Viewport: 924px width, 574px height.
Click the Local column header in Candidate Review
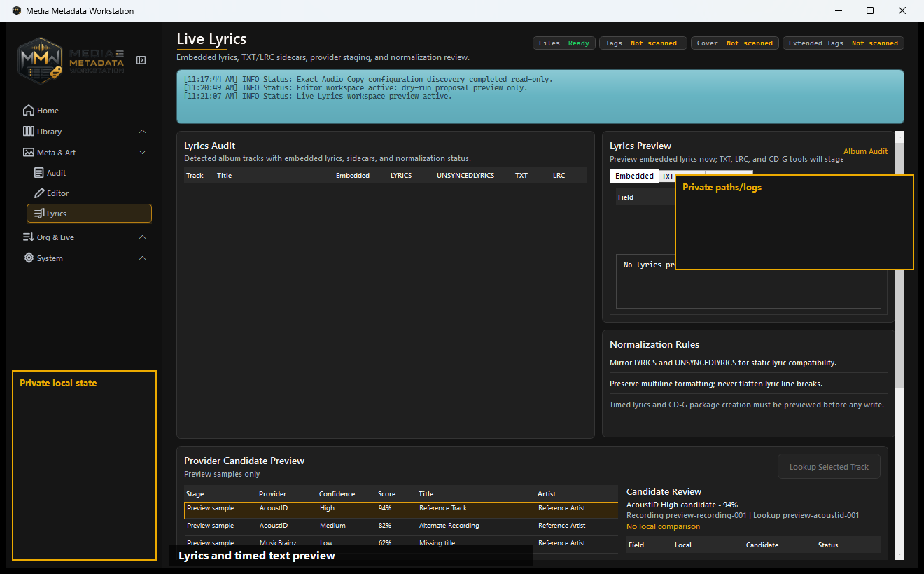[683, 545]
